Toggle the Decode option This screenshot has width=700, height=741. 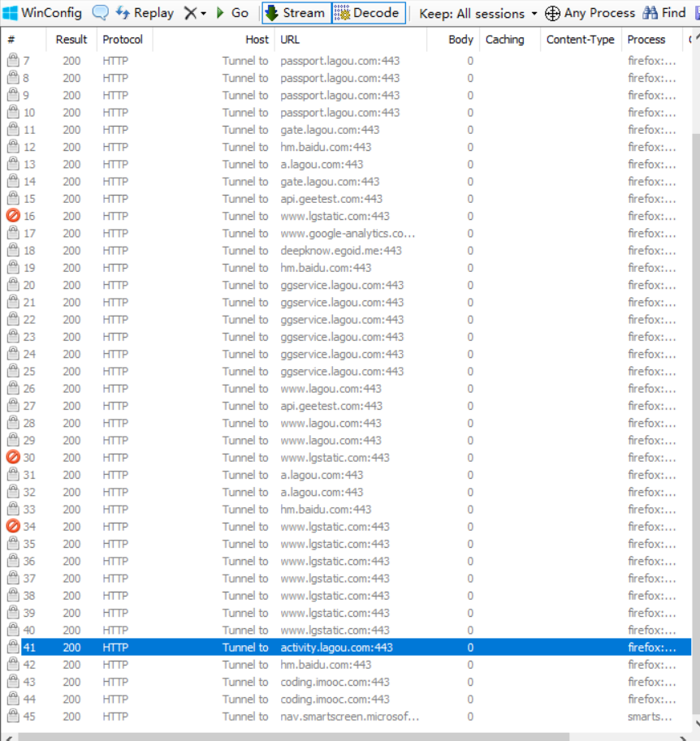click(369, 13)
